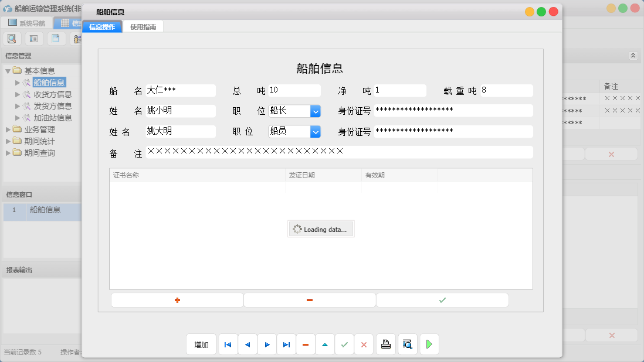Open print preview using the magnifier-printer icon
The width and height of the screenshot is (644, 362).
[x=407, y=344]
